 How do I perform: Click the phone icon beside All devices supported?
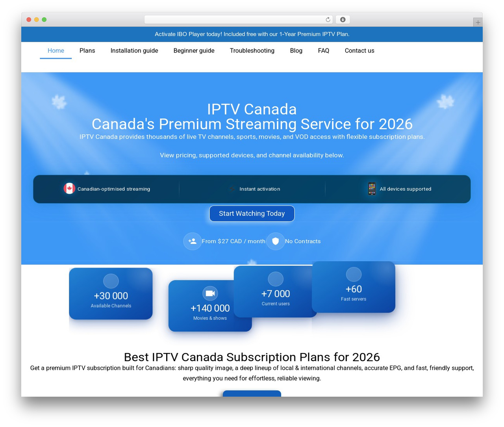tap(372, 189)
